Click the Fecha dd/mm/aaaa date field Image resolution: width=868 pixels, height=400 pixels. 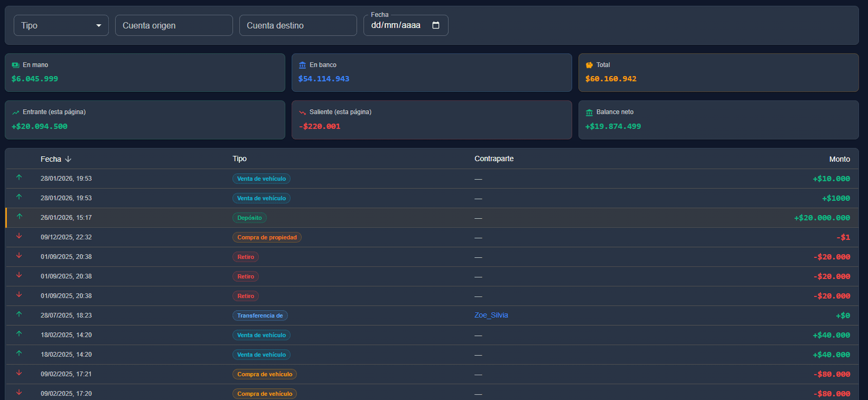[x=406, y=26]
